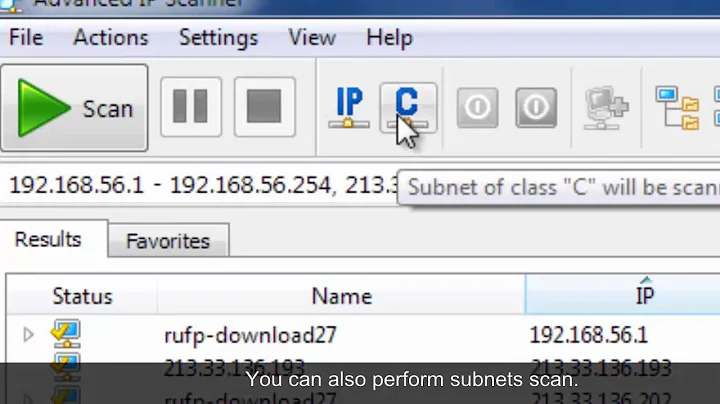720x404 pixels.
Task: Click the second power button icon
Action: pyautogui.click(x=536, y=108)
